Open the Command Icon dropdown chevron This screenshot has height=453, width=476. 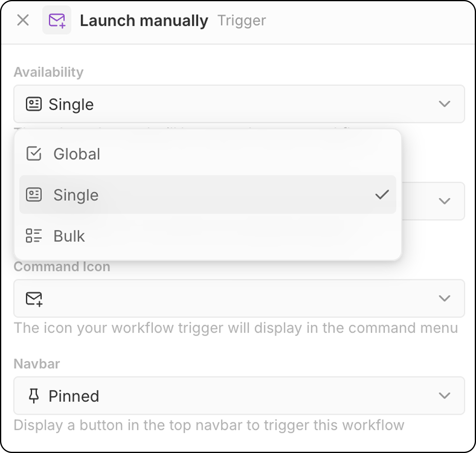(x=445, y=298)
